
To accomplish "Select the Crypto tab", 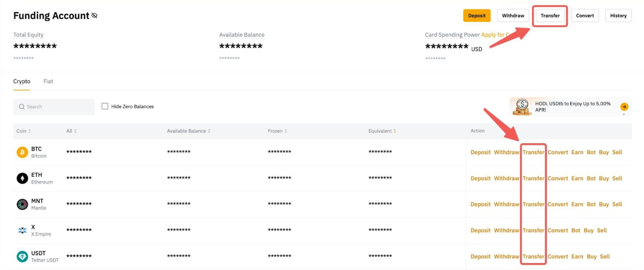I will point(22,81).
